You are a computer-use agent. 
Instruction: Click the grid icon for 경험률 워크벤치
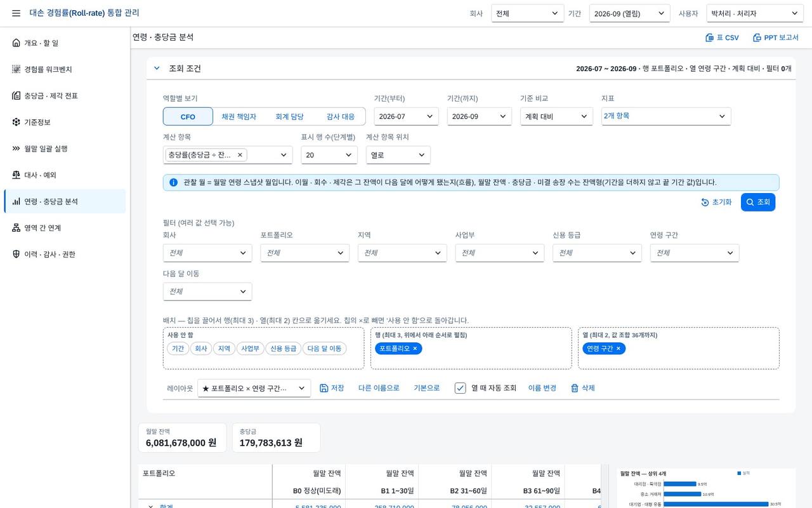pyautogui.click(x=16, y=69)
